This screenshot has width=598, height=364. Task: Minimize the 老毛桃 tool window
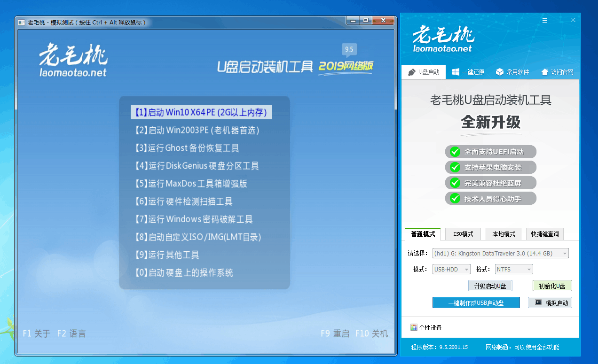click(x=559, y=20)
